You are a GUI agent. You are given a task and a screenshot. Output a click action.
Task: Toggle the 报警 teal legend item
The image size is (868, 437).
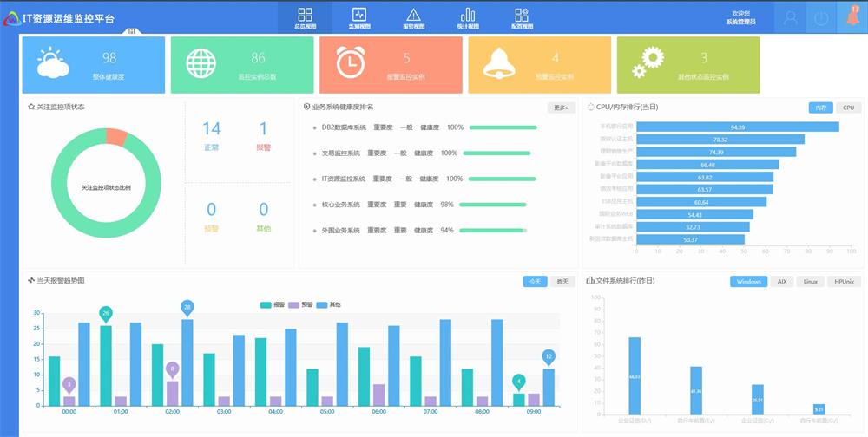point(273,305)
